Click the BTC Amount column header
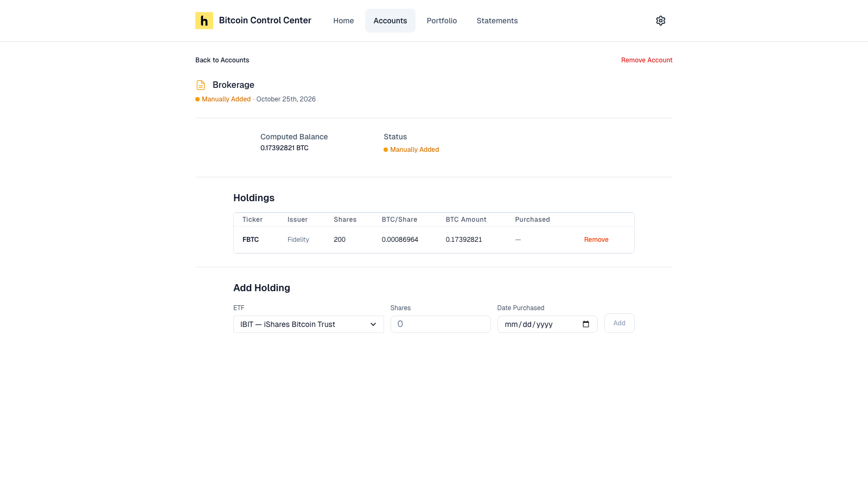 click(x=466, y=220)
